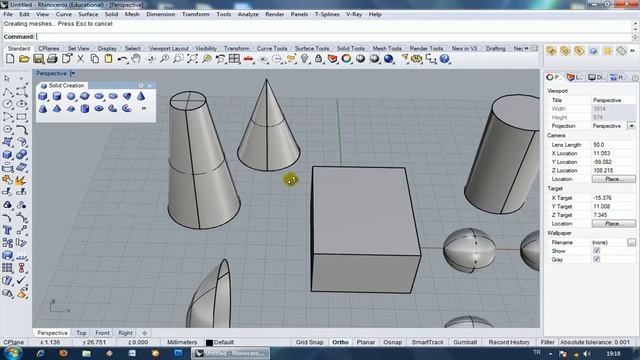The image size is (640, 360).
Task: Close the Solid Creation floating toolbar
Action: click(x=150, y=86)
